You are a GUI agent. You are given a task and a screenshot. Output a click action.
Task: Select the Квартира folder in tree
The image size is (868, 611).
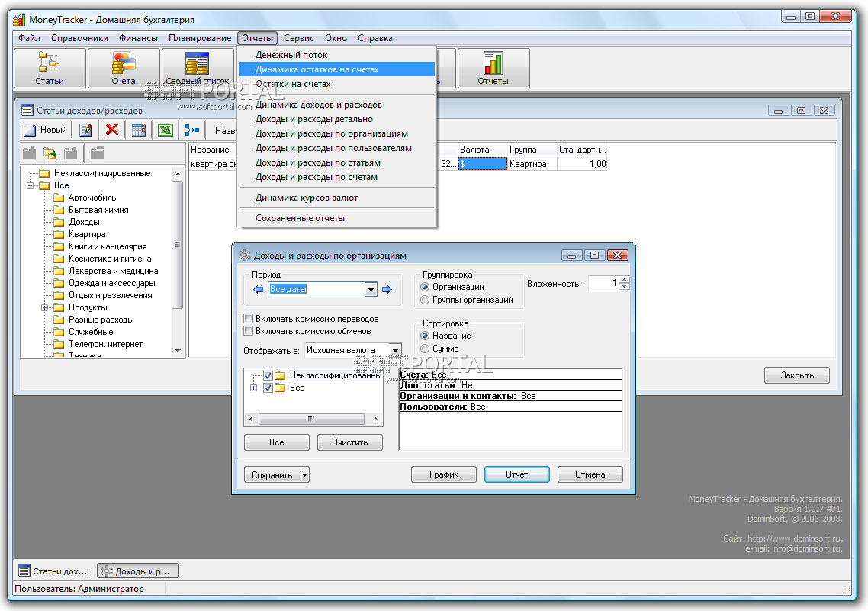pos(87,234)
